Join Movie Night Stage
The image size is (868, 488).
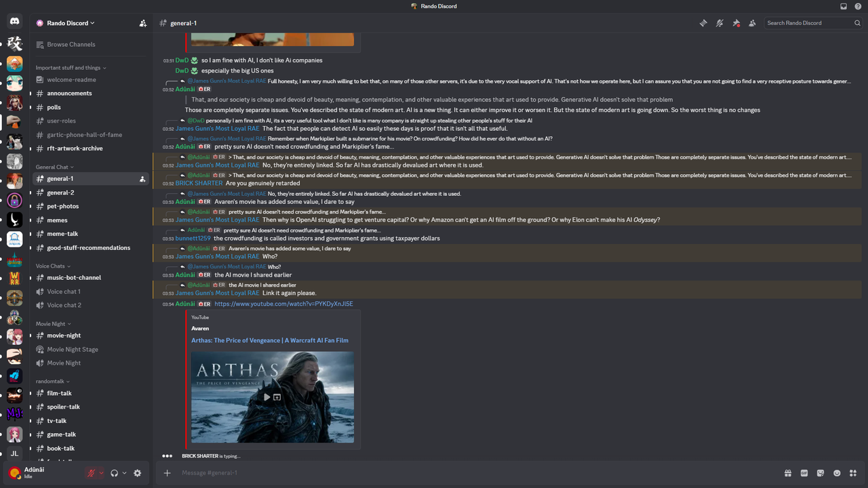(90, 349)
